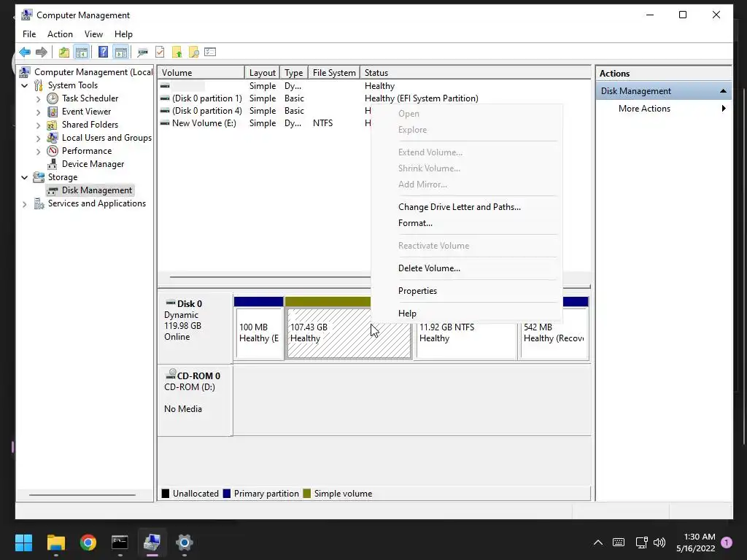Click the More Actions link
The height and width of the screenshot is (560, 747).
point(644,109)
